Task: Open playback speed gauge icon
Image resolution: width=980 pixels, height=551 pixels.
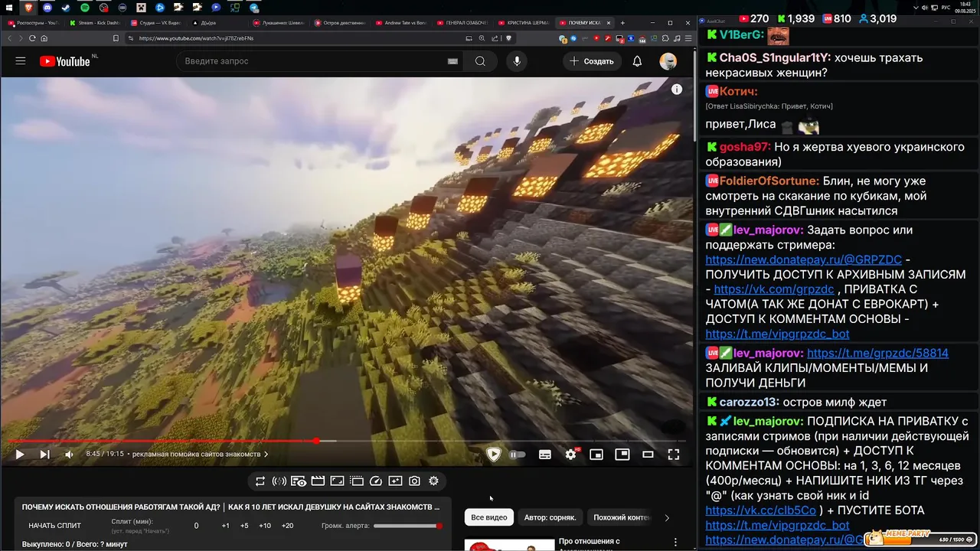Action: 376,481
